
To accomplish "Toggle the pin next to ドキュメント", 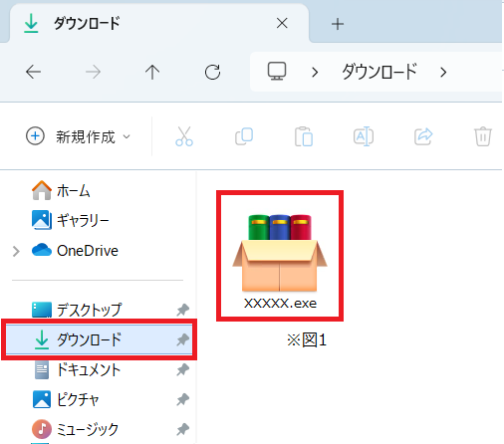I will click(182, 369).
